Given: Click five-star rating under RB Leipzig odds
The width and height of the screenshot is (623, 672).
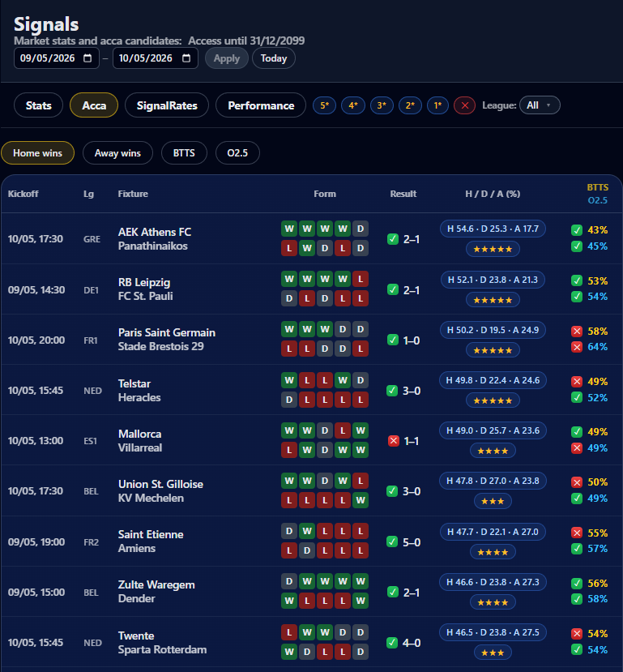Looking at the screenshot, I should pyautogui.click(x=493, y=300).
